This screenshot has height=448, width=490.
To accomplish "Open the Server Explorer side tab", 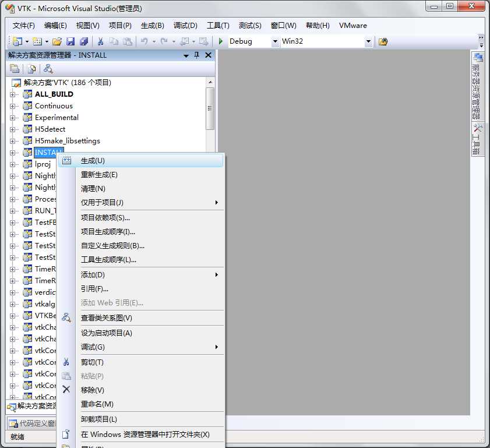I will click(477, 86).
